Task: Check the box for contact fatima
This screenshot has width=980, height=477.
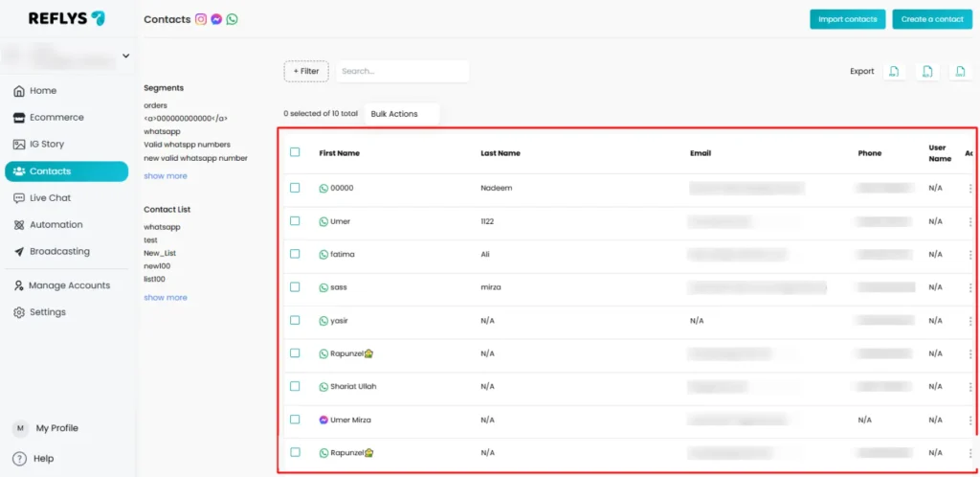Action: [295, 254]
